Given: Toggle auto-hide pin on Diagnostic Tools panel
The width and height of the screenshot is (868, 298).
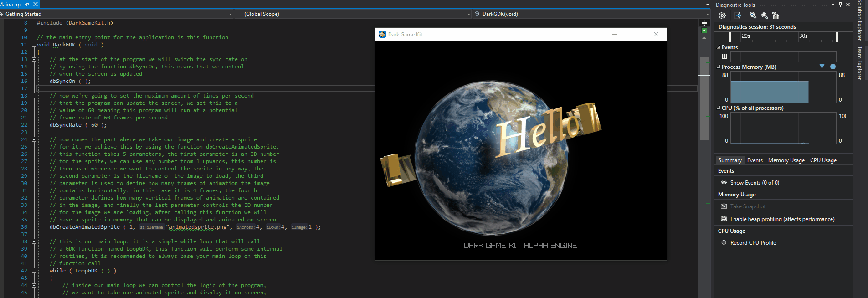Looking at the screenshot, I should point(841,5).
